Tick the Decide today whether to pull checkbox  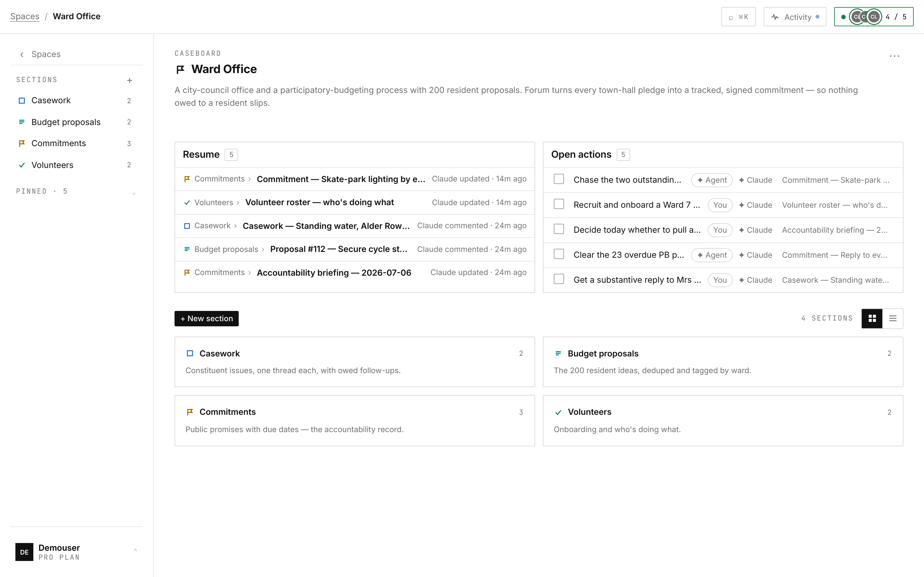tap(559, 229)
